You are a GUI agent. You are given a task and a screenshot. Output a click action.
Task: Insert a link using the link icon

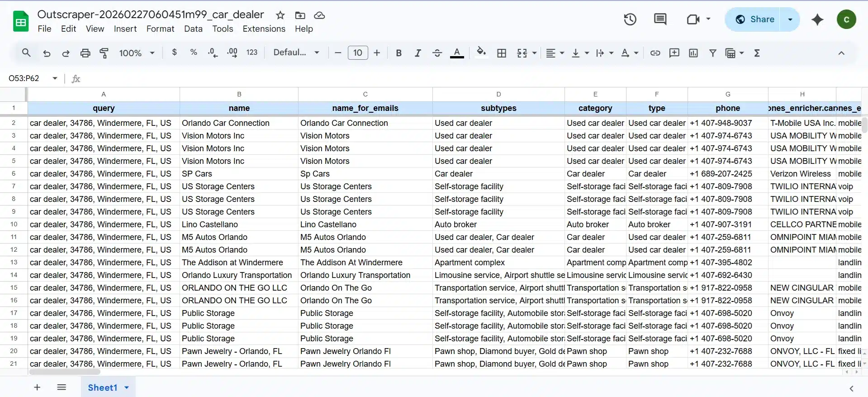[x=655, y=53]
